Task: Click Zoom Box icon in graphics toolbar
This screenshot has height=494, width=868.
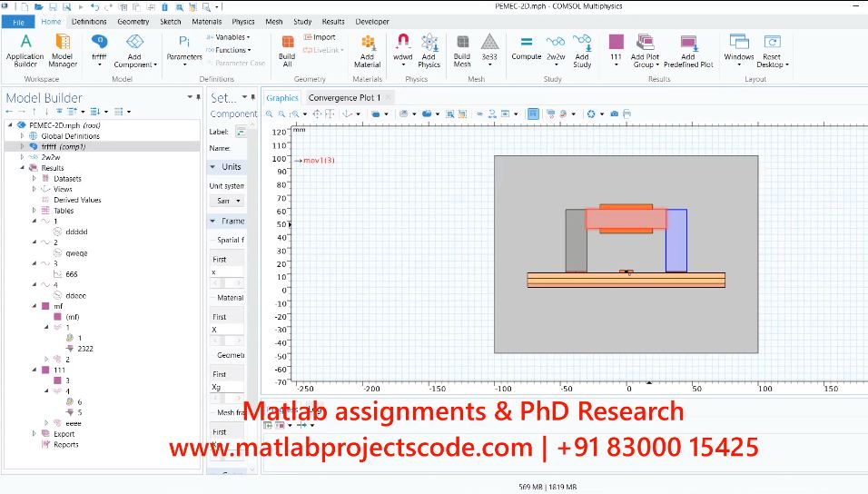Action: pos(294,114)
